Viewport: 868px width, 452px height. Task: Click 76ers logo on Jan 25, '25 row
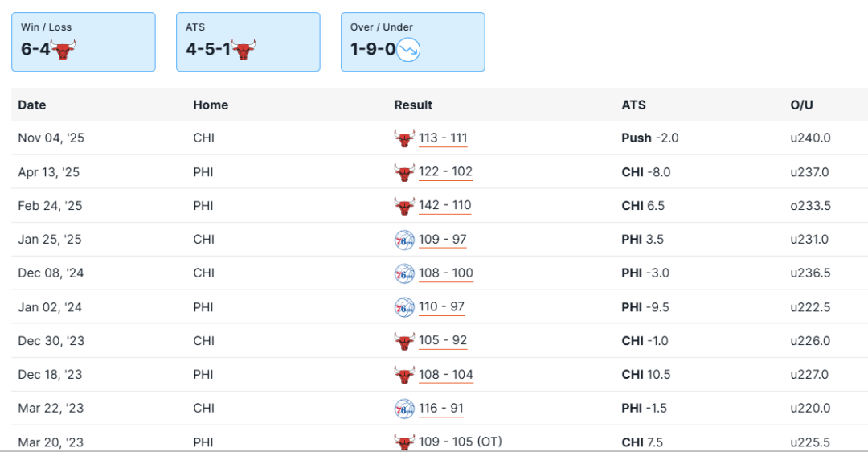[404, 240]
